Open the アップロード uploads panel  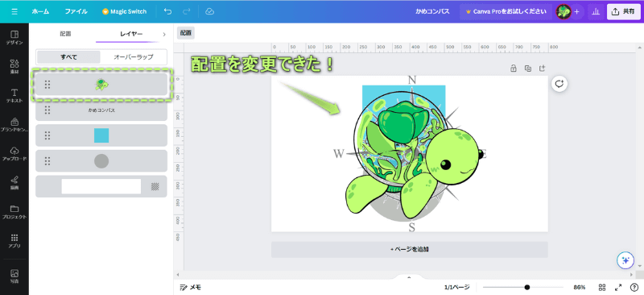click(x=14, y=153)
